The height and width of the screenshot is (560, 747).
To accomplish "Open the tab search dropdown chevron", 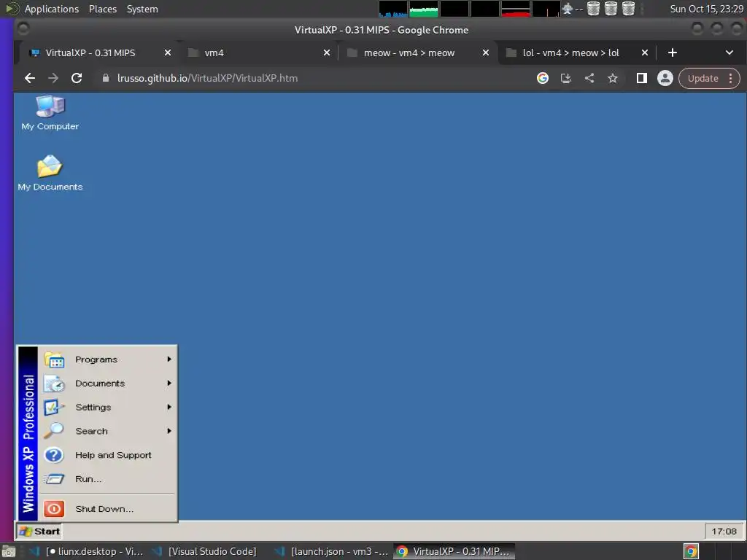I will tap(729, 52).
